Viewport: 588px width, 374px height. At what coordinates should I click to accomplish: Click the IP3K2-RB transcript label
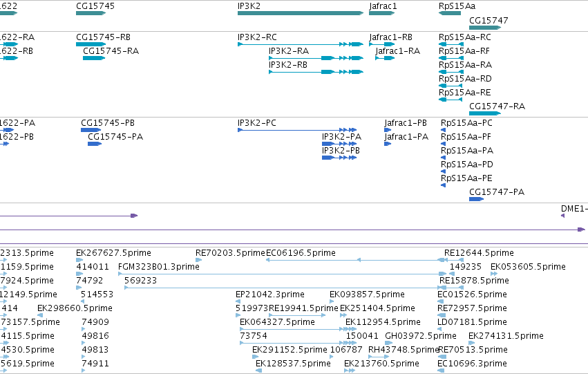point(288,65)
